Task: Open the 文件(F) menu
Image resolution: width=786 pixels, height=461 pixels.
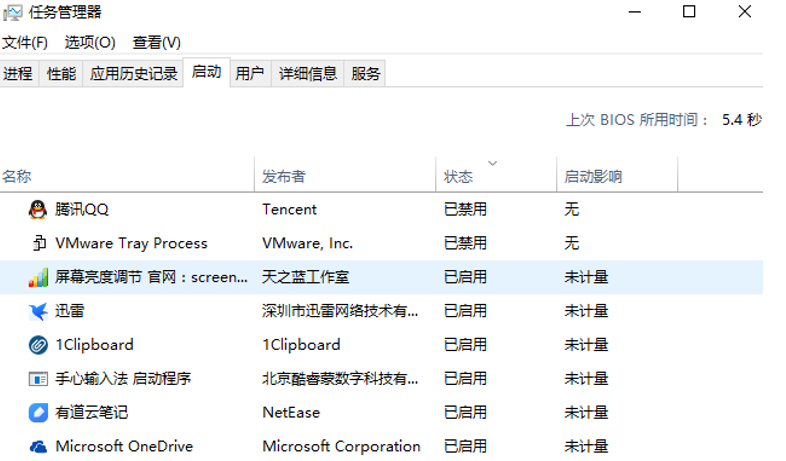Action: pyautogui.click(x=25, y=43)
